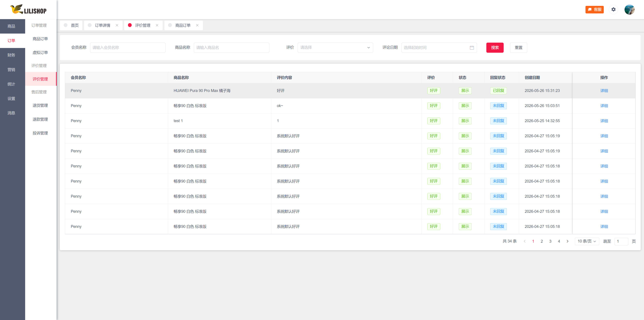Click the red 搜索 button
Screen dimensions: 644x320
tap(495, 47)
